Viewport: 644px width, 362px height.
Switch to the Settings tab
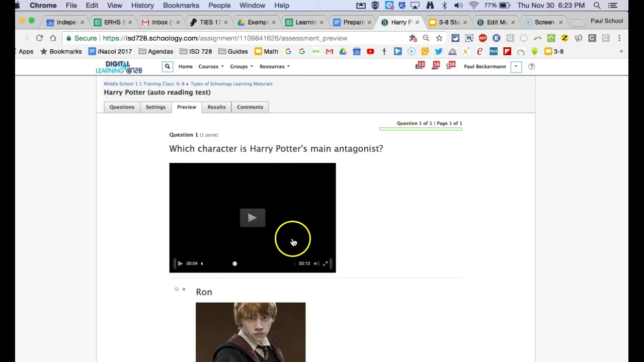[155, 107]
